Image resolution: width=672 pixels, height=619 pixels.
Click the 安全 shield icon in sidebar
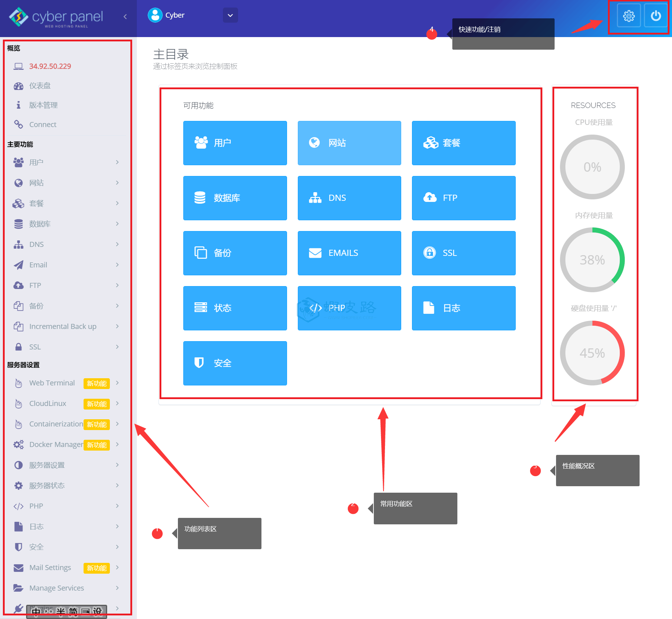(18, 547)
